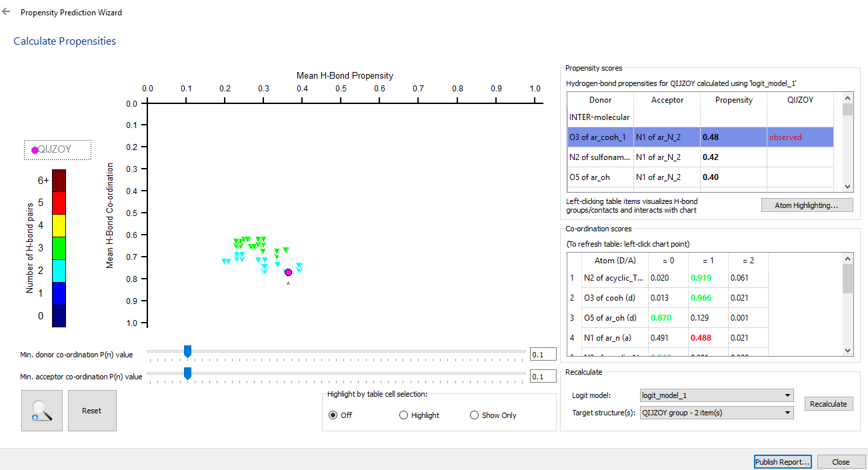Select the Off highlight radio button
Viewport: 868px width, 470px height.
[x=333, y=415]
